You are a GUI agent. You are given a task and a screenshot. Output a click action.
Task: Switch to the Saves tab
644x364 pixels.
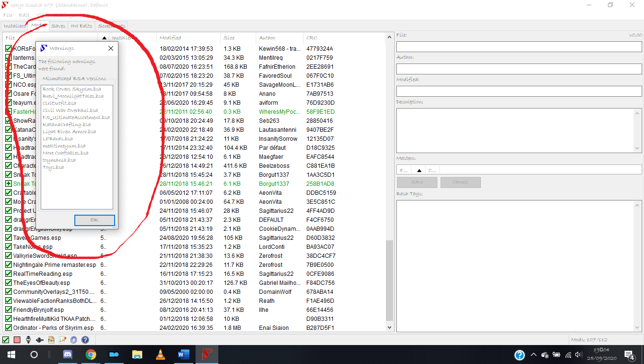pos(58,26)
